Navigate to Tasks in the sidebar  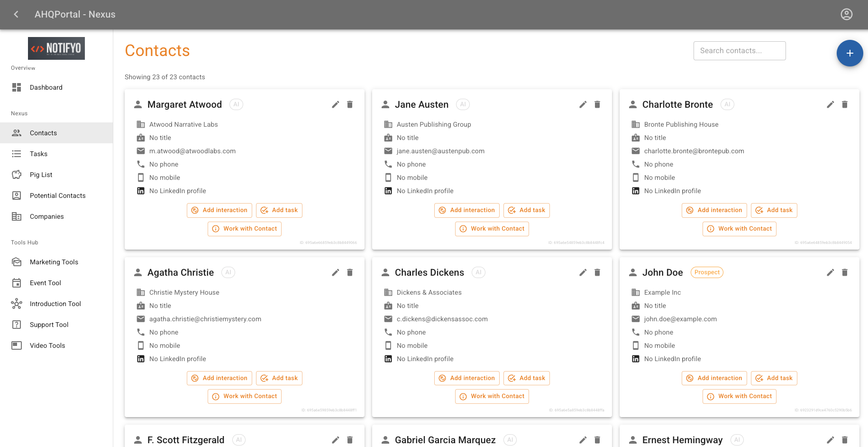(x=38, y=154)
